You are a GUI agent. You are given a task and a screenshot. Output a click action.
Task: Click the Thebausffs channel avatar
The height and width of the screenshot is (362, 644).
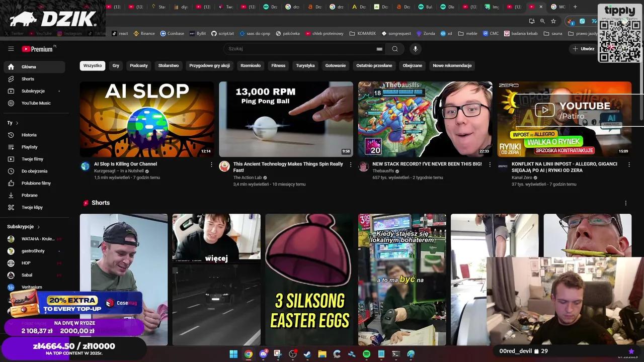[364, 166]
